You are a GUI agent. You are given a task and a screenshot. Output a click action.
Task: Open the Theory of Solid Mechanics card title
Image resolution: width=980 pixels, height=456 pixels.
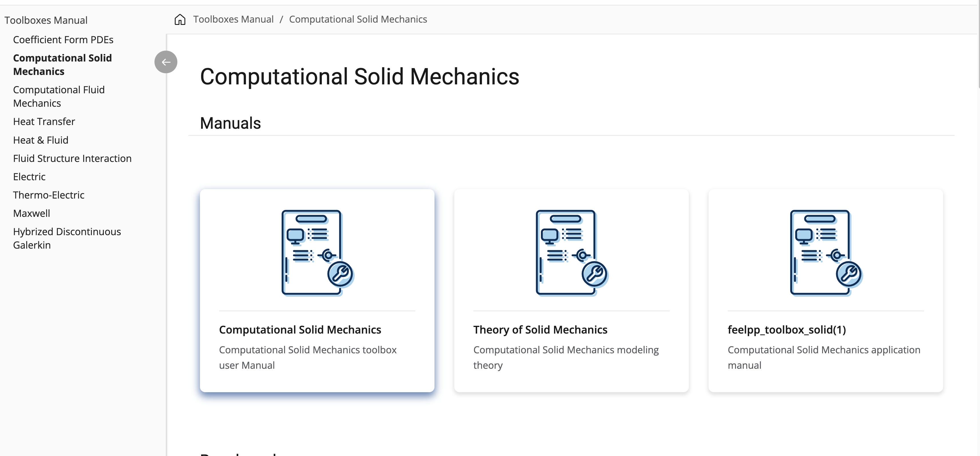(x=540, y=330)
